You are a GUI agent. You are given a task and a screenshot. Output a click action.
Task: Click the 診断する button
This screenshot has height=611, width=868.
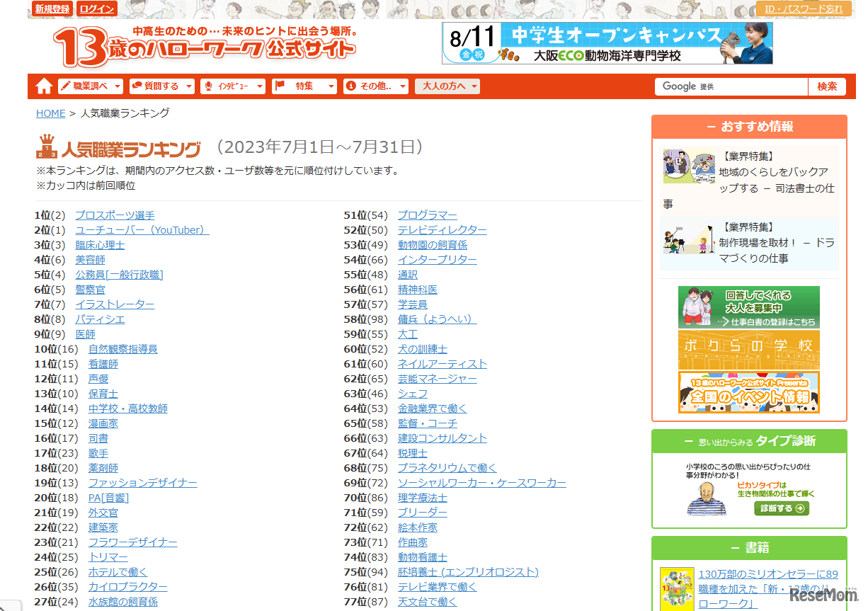782,508
